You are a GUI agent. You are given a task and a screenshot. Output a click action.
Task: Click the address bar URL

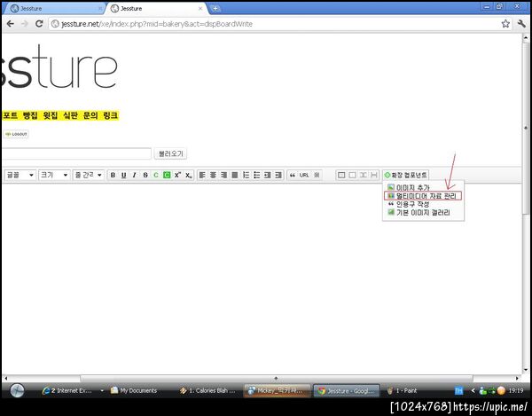157,24
